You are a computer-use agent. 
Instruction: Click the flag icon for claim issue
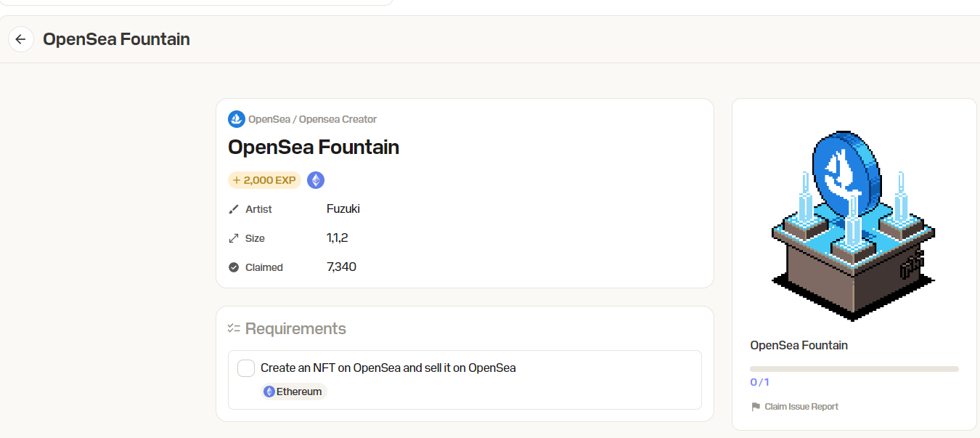pyautogui.click(x=756, y=407)
